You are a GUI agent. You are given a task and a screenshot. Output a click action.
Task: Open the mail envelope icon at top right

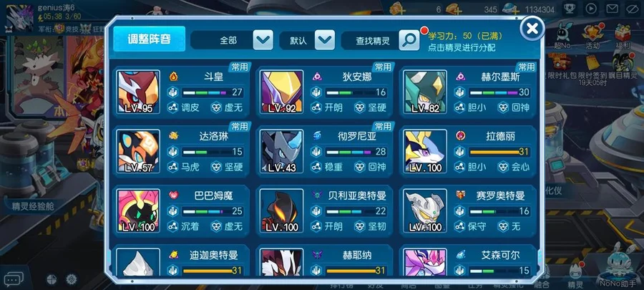(x=613, y=9)
